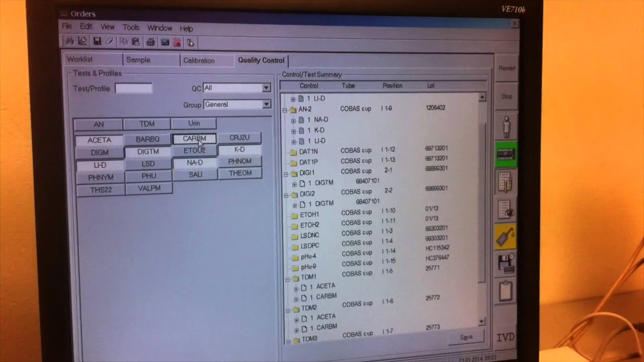Click the Restart sidebar button

pyautogui.click(x=507, y=68)
